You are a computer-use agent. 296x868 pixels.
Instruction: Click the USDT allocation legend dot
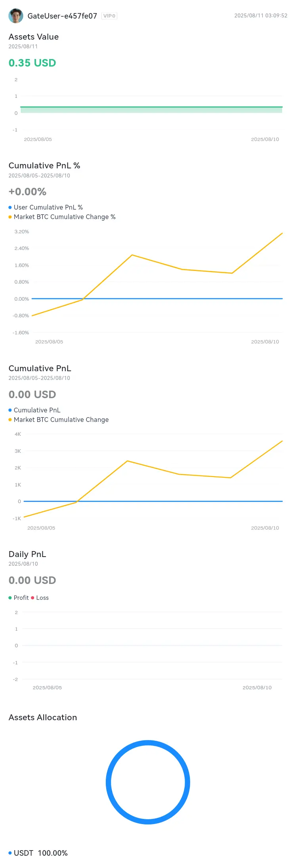pyautogui.click(x=10, y=853)
